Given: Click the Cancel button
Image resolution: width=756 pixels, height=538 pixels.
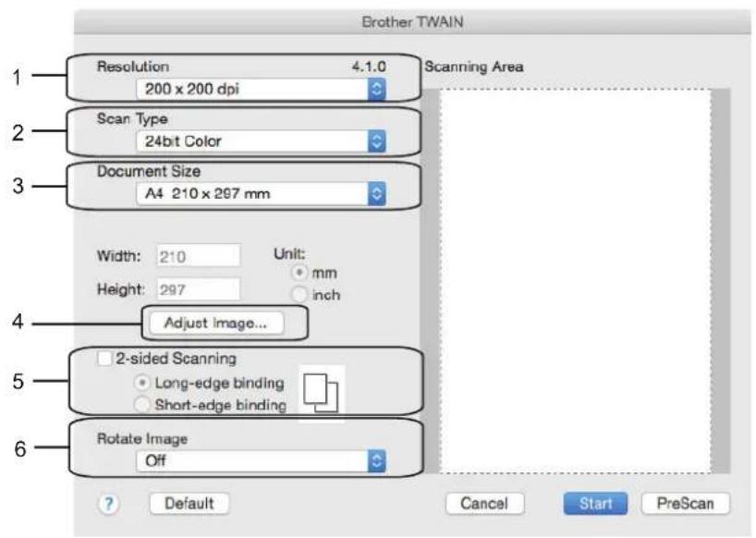Looking at the screenshot, I should coord(484,504).
